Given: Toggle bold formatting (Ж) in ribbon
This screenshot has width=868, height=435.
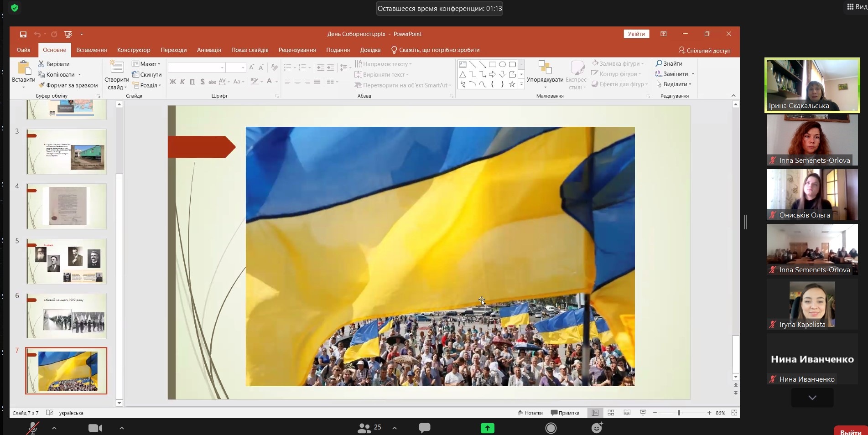Looking at the screenshot, I should 172,82.
